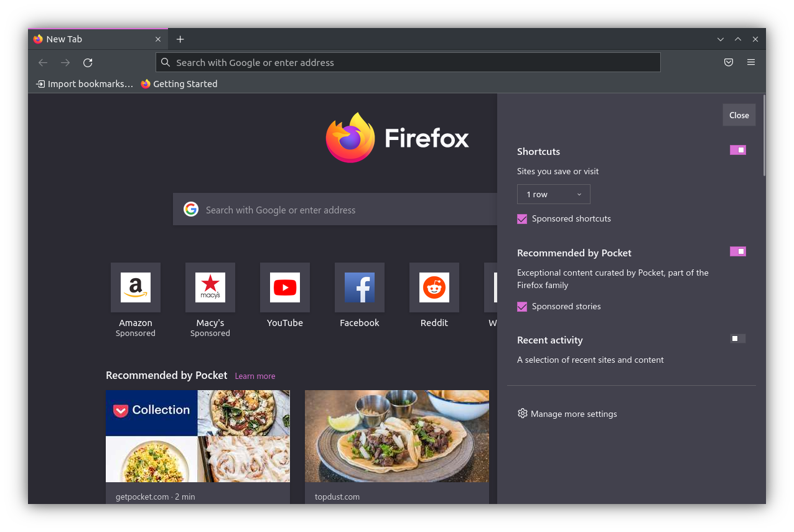
Task: Click the Firefox logo on page
Action: 350,138
